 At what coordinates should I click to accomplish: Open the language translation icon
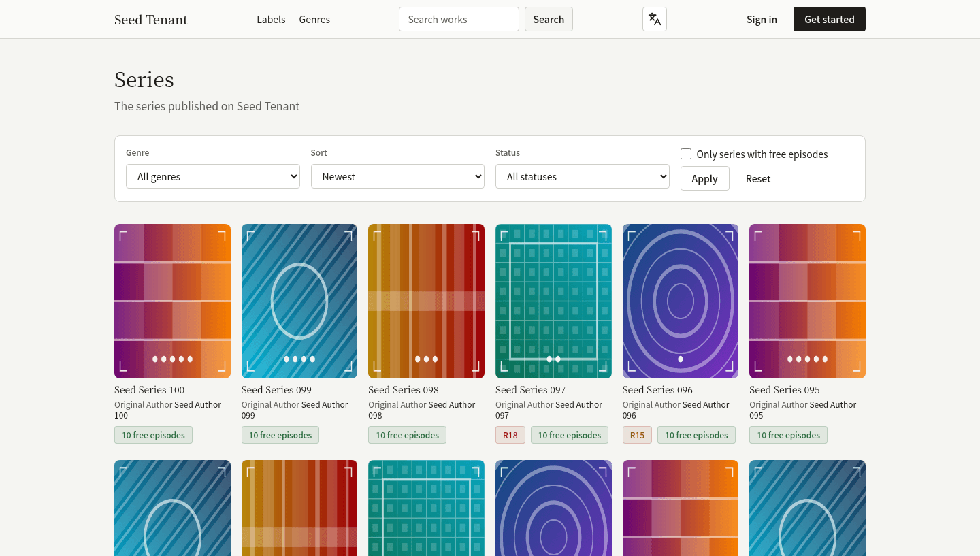(654, 19)
